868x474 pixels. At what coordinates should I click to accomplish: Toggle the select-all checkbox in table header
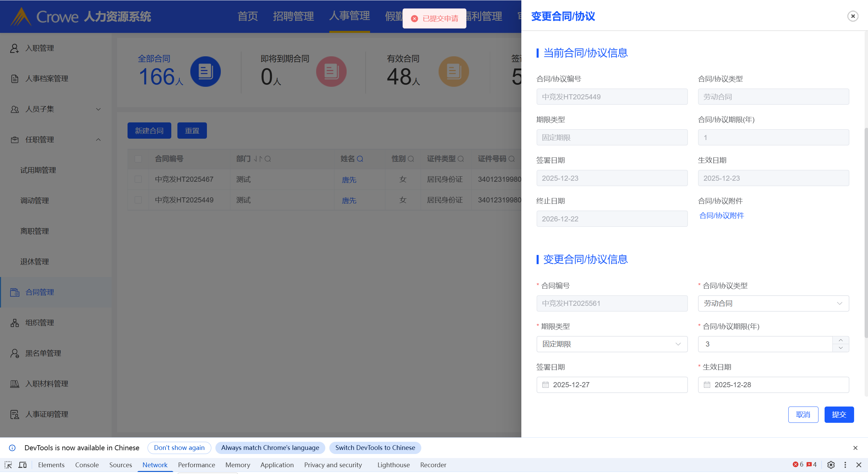point(138,159)
